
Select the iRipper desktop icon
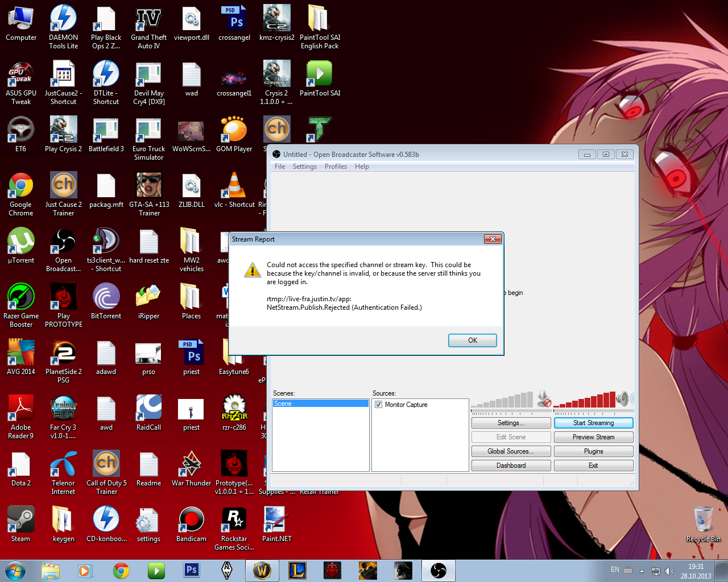(x=148, y=302)
